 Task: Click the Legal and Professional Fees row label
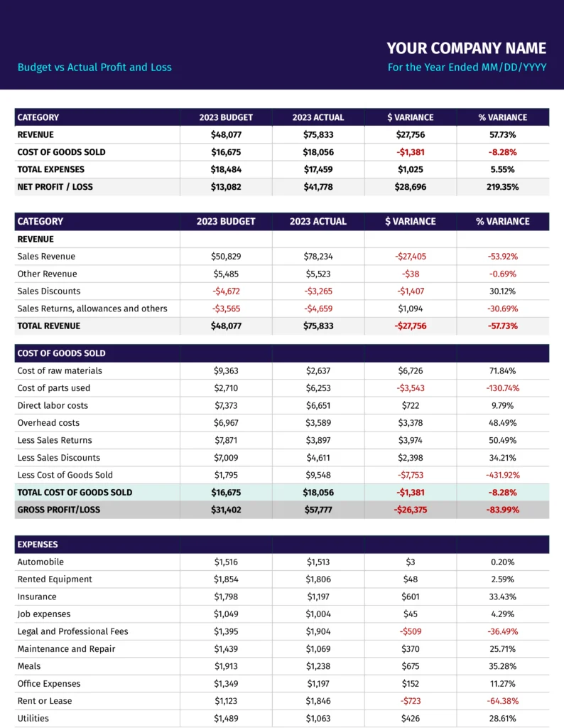[x=73, y=631]
